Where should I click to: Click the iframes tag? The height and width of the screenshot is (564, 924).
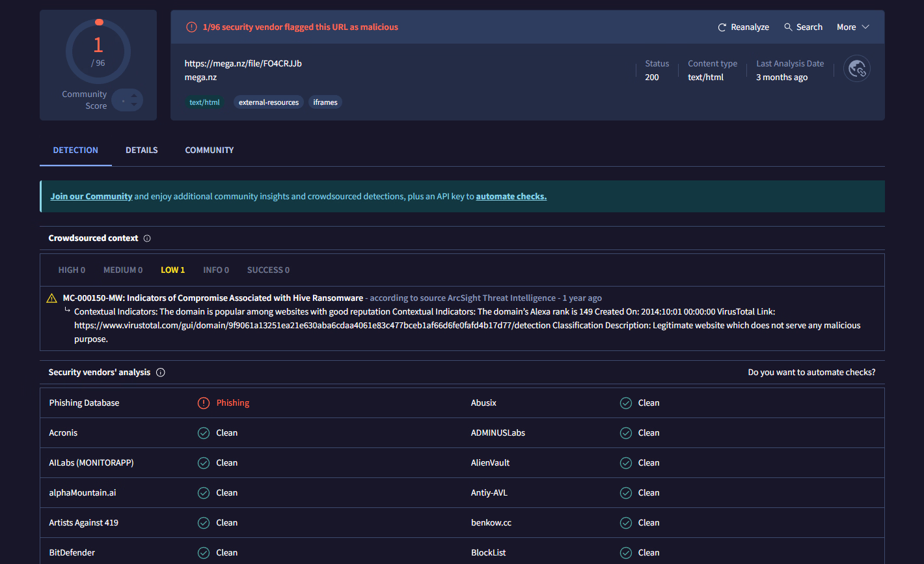325,102
